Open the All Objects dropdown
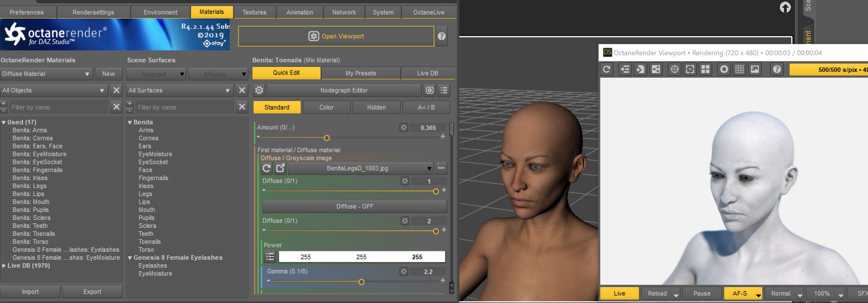Screen dimensions: 868x303 tap(54, 90)
